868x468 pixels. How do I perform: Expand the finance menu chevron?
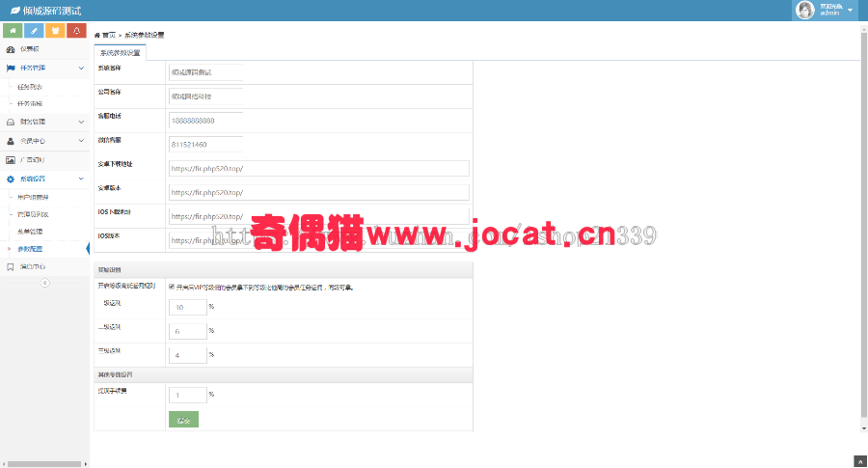[81, 122]
